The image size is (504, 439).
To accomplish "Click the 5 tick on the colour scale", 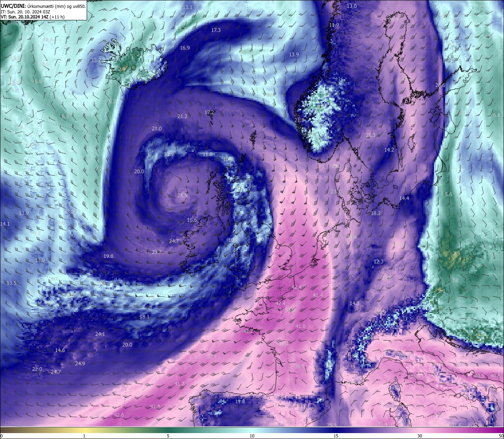I will [x=168, y=435].
